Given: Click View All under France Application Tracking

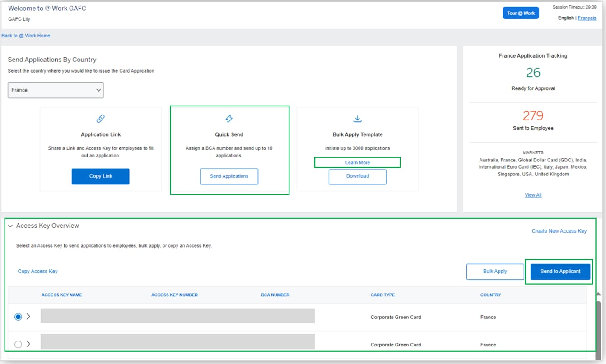Looking at the screenshot, I should click(533, 194).
